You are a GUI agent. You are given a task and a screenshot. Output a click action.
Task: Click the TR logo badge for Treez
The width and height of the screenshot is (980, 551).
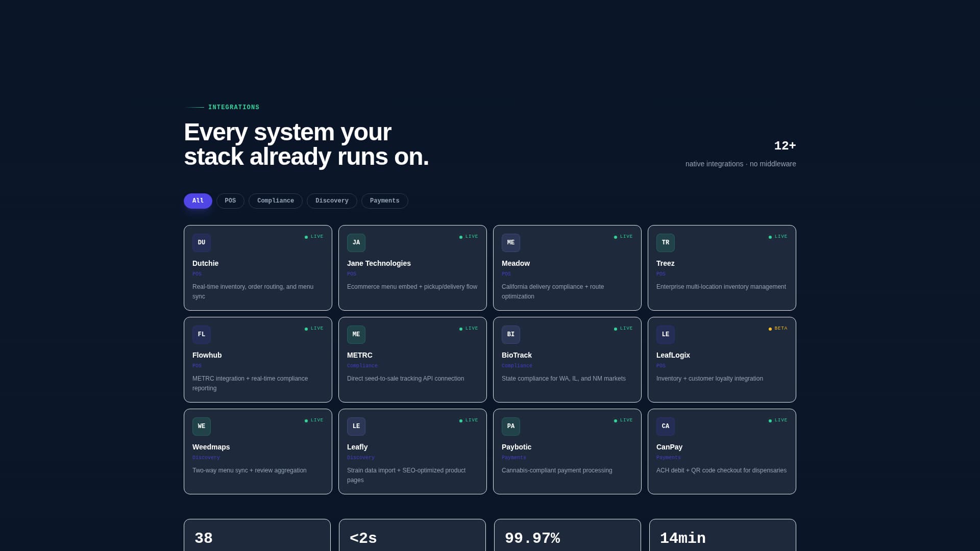(x=666, y=243)
